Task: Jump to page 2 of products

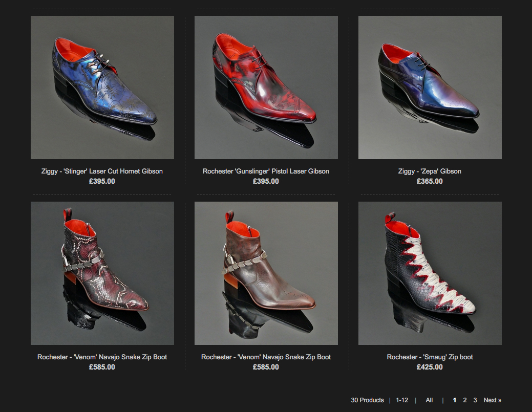Action: 465,400
